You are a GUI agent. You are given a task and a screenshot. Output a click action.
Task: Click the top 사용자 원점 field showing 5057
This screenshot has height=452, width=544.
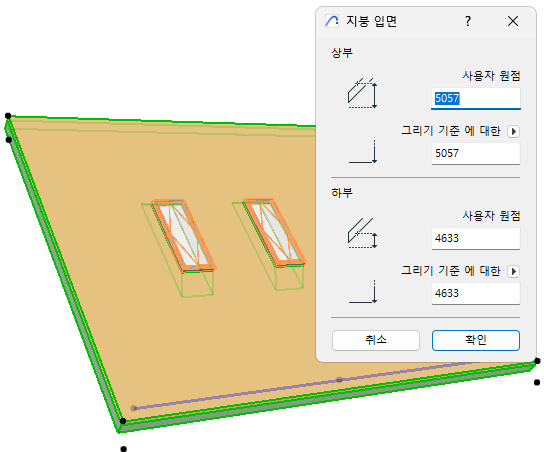476,99
